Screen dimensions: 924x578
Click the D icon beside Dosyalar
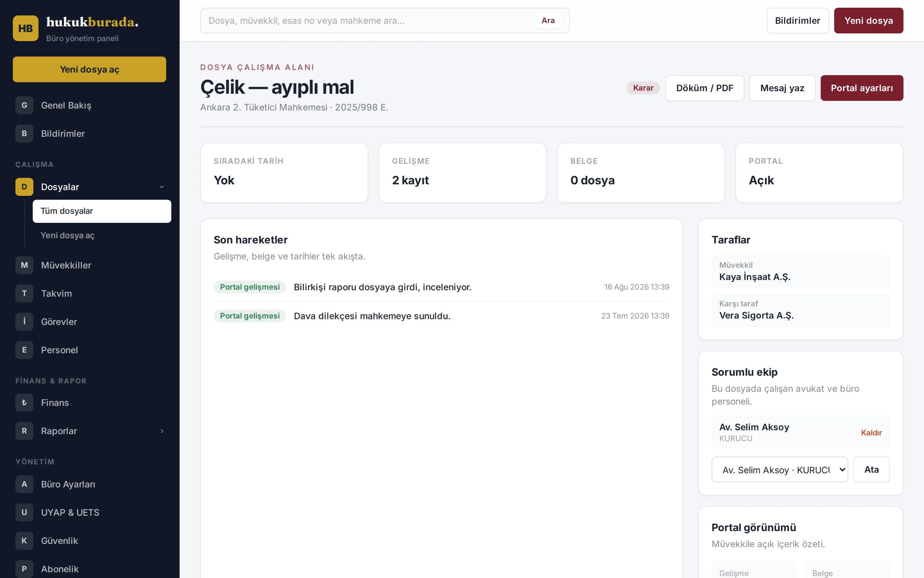pos(24,187)
